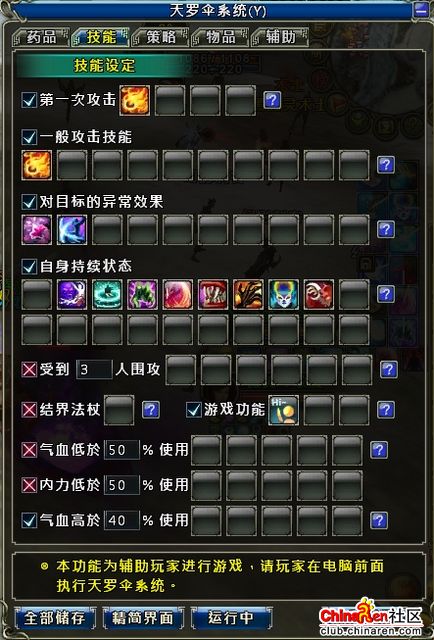
Task: Open the 策略 tab
Action: click(161, 37)
